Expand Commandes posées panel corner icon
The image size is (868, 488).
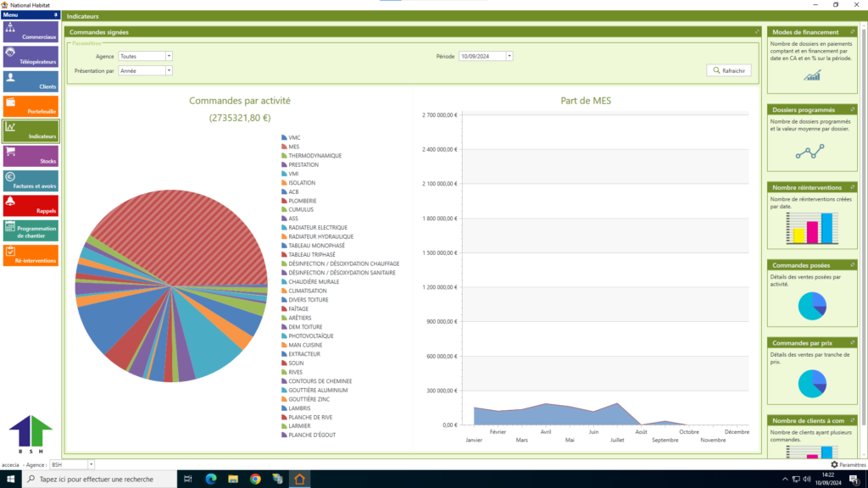(x=853, y=265)
